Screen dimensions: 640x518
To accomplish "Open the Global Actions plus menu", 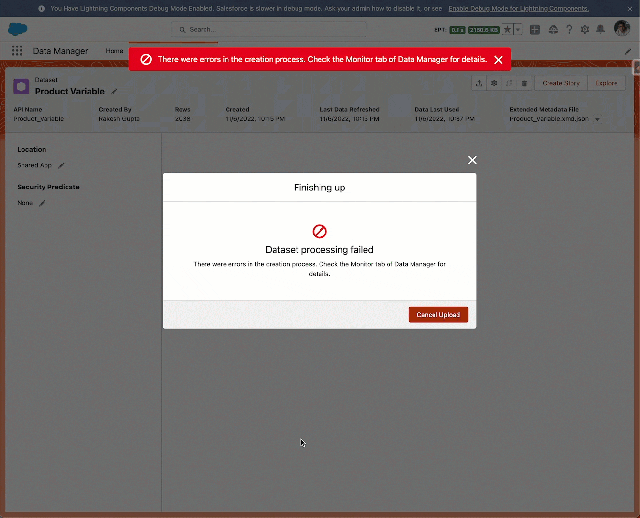I will pyautogui.click(x=535, y=29).
